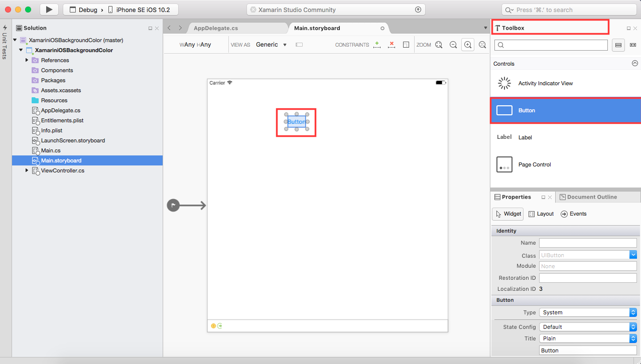Collapse the XamariniOSBackgroundColor project node
Viewport: 641px width, 364px height.
pos(21,50)
